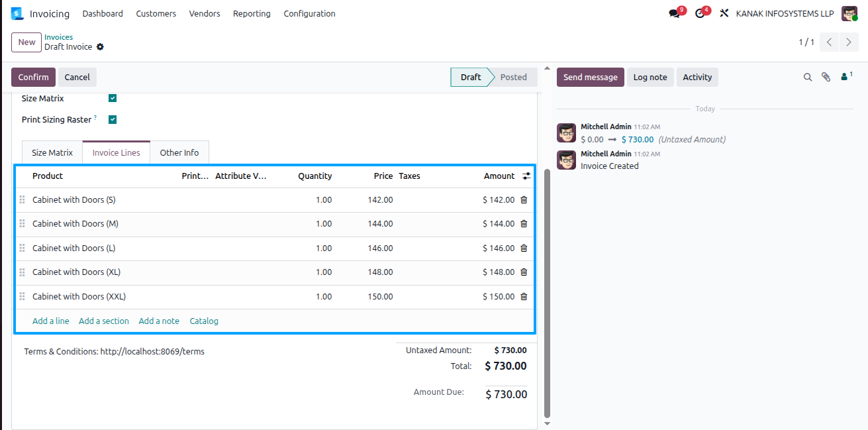Click Add a note link

(x=159, y=321)
